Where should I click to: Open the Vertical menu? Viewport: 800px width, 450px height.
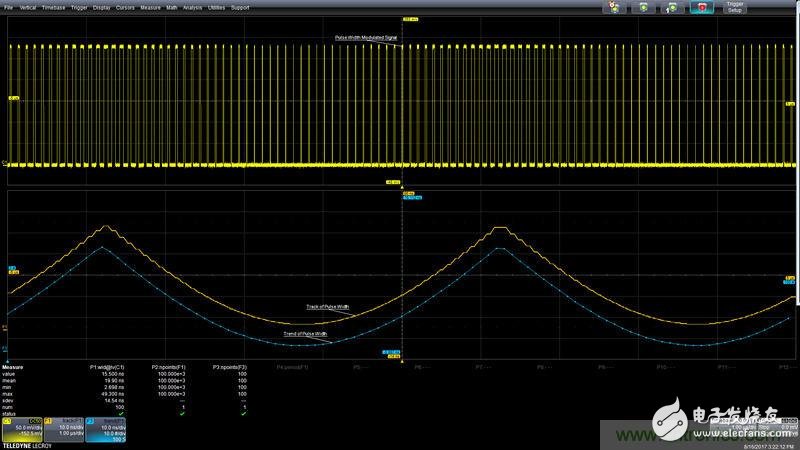(x=28, y=7)
